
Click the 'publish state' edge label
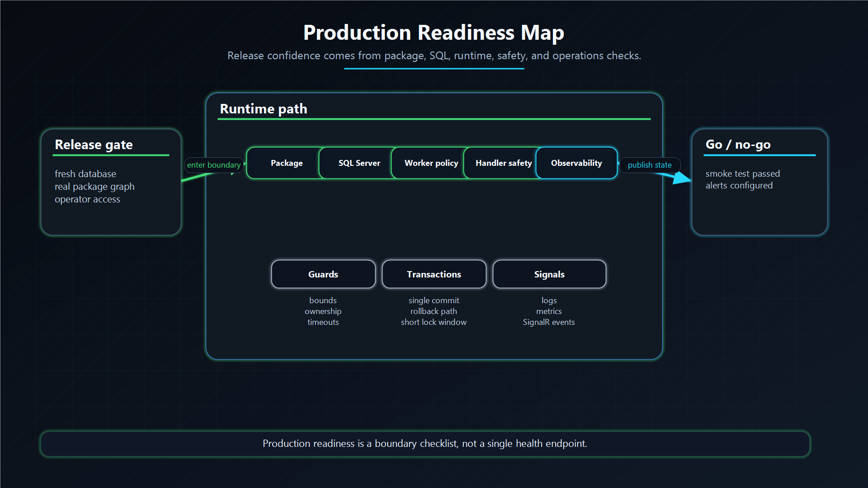pos(650,165)
